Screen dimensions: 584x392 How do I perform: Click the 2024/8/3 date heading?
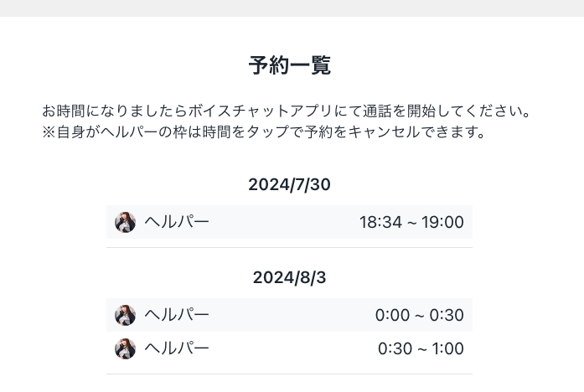pyautogui.click(x=289, y=277)
